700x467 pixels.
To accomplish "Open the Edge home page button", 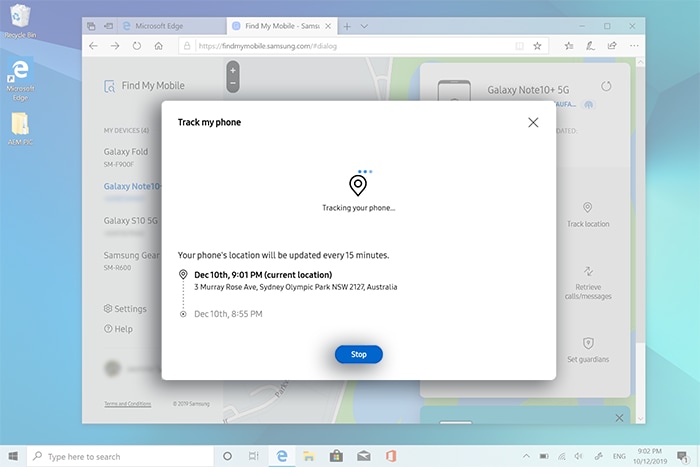I will pos(158,46).
